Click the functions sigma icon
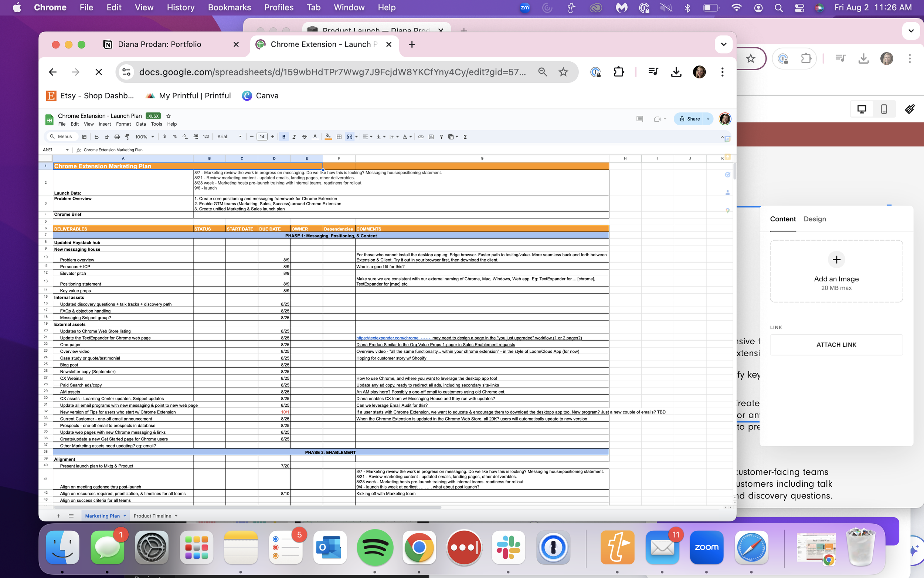The height and width of the screenshot is (578, 924). [465, 137]
